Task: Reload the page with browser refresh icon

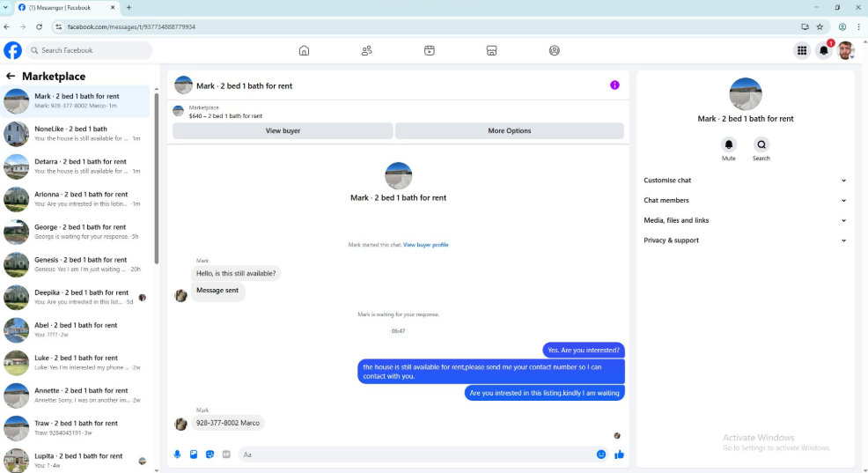Action: click(x=39, y=26)
